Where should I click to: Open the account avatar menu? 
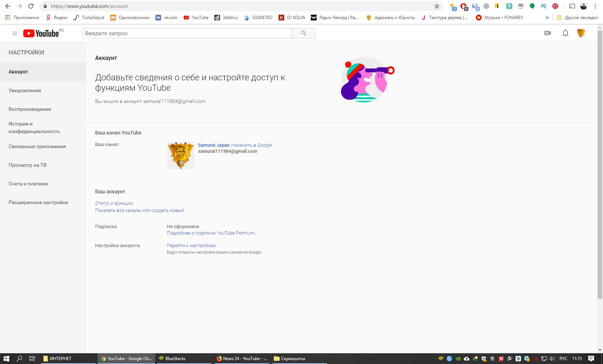click(x=581, y=33)
